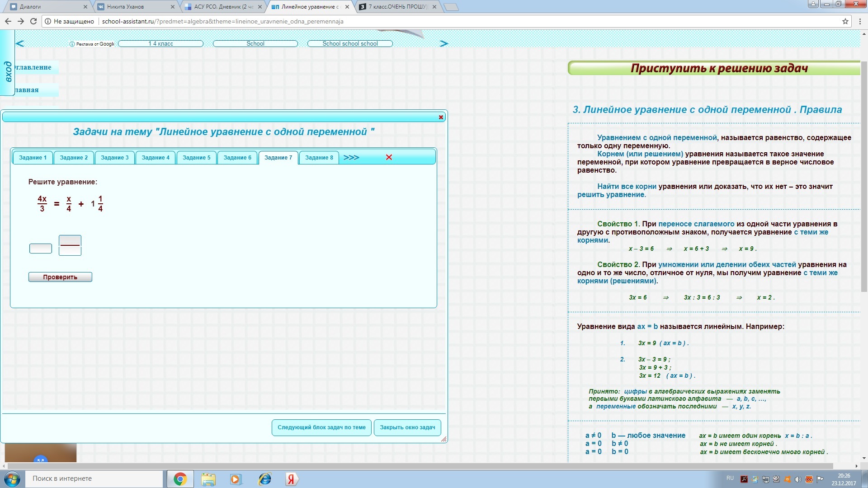
Task: Click the browser back arrow
Action: point(8,21)
